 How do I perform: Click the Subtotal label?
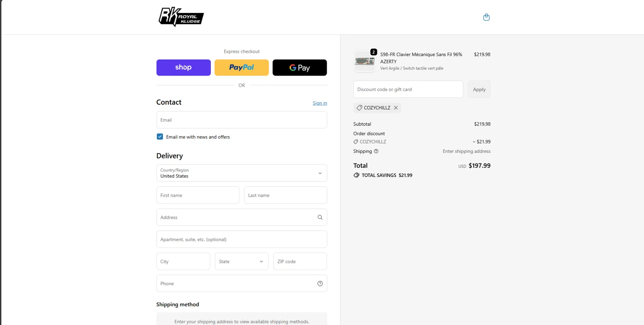[x=362, y=124]
